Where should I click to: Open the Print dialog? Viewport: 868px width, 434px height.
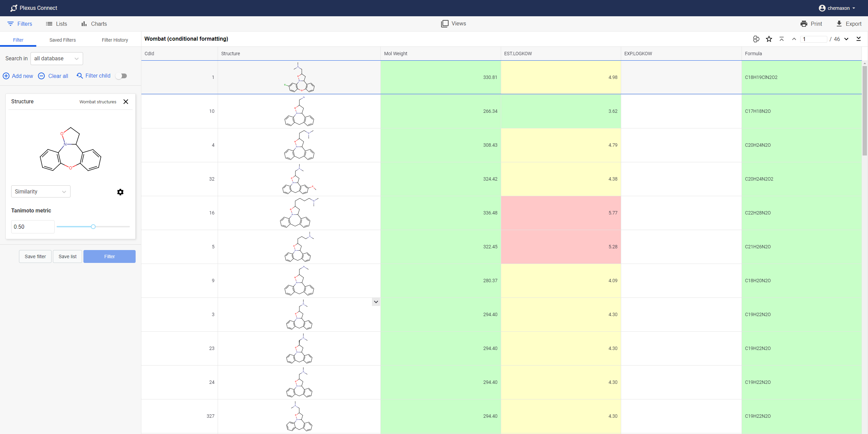[811, 24]
